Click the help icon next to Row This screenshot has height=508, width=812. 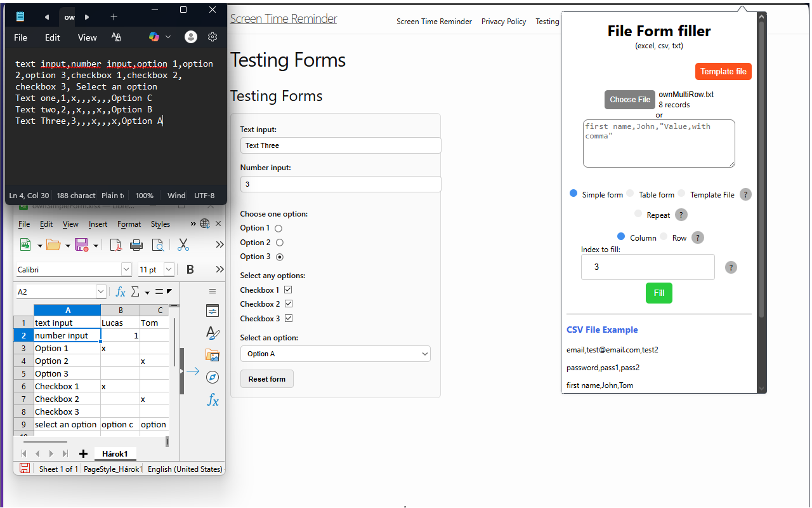point(697,237)
